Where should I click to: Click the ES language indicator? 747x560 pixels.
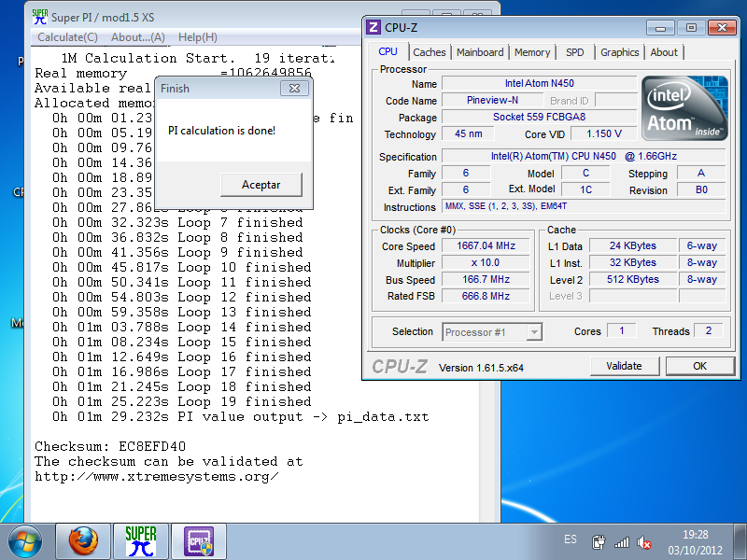[x=571, y=539]
